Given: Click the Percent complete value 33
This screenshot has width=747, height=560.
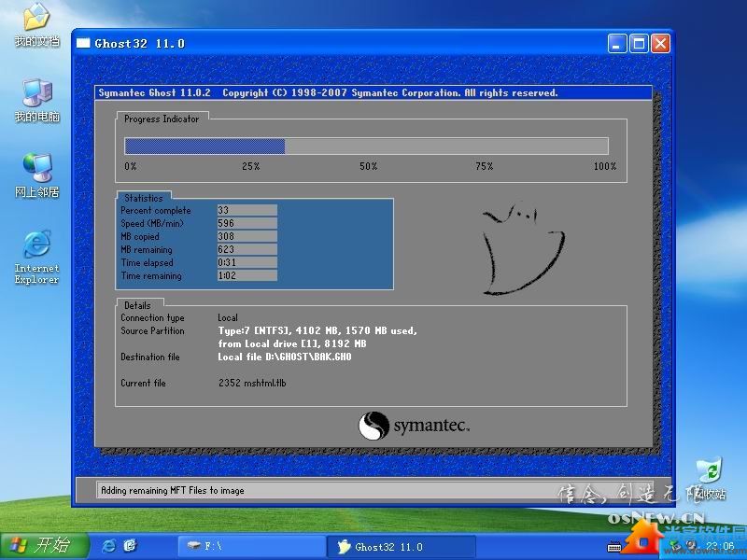Looking at the screenshot, I should 247,210.
